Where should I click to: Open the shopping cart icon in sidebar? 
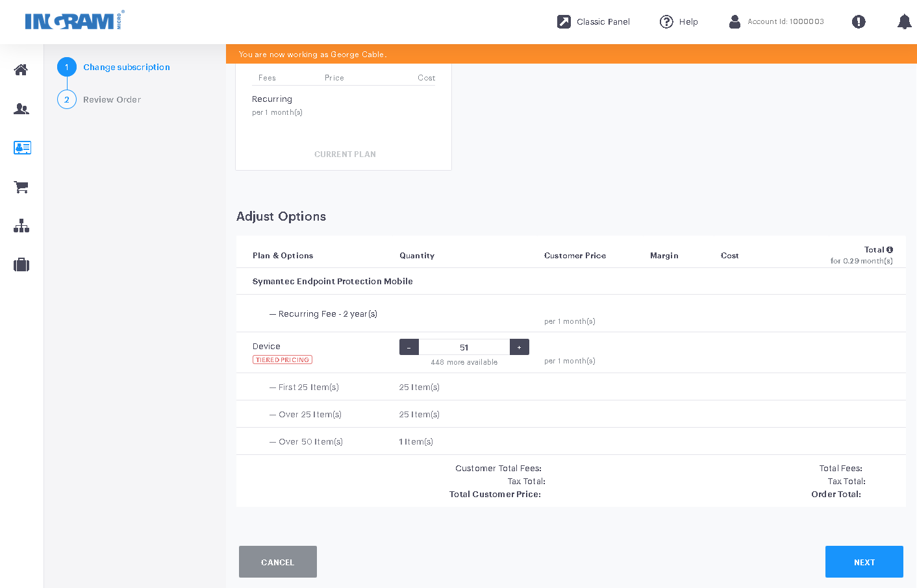click(x=21, y=187)
